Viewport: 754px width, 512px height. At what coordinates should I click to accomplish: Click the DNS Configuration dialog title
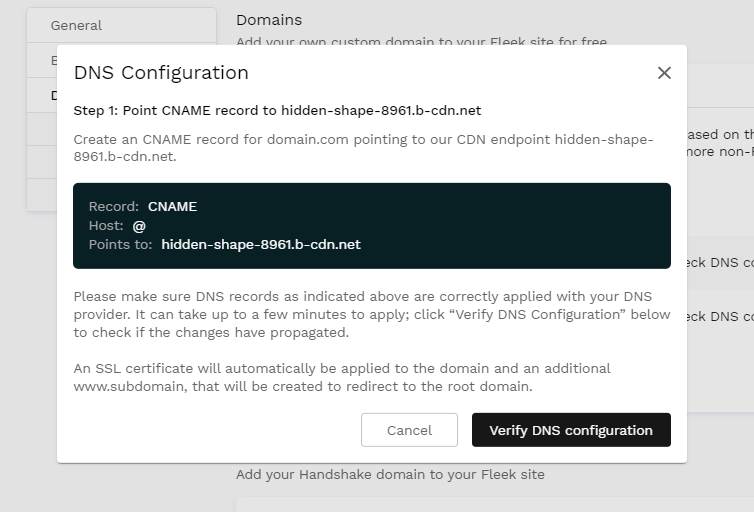pos(161,73)
